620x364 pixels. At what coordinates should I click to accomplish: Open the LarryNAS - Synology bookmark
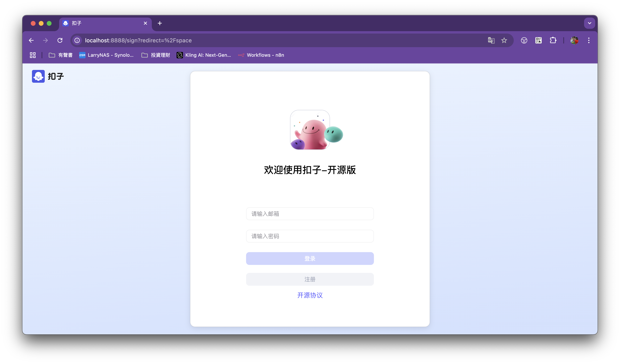tap(106, 55)
